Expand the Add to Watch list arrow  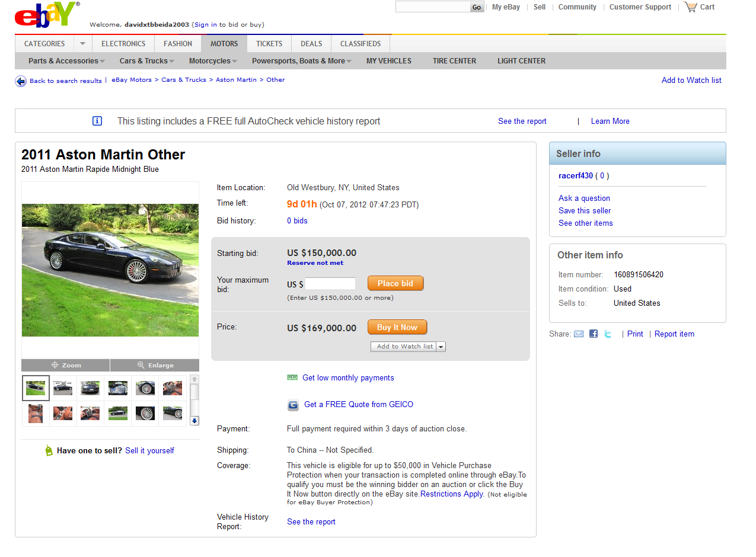441,347
